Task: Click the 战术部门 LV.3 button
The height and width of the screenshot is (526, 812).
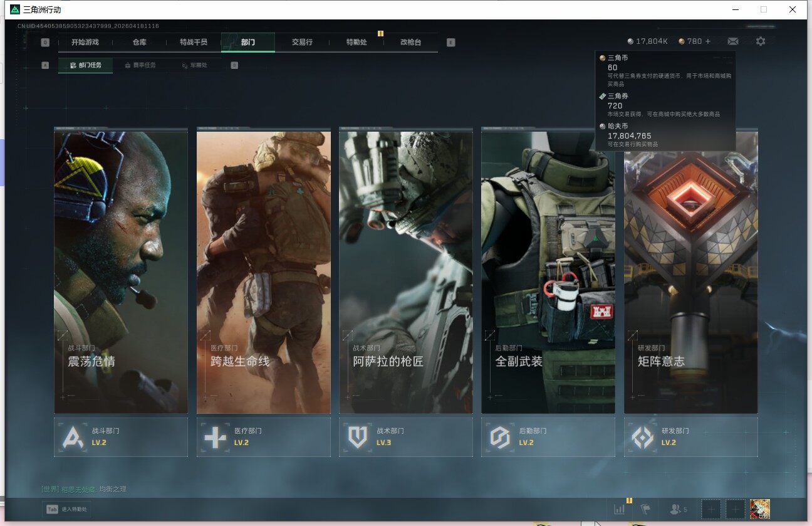Action: [x=406, y=437]
